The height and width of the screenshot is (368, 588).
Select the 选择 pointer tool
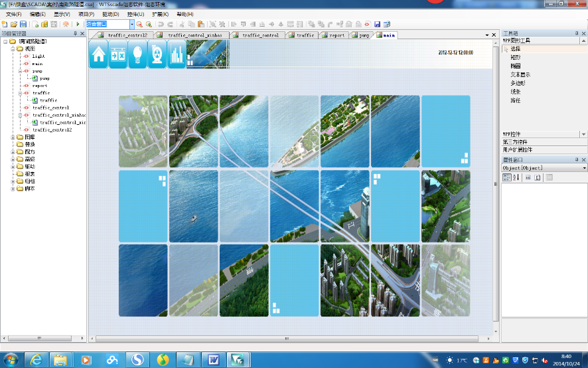(x=515, y=48)
